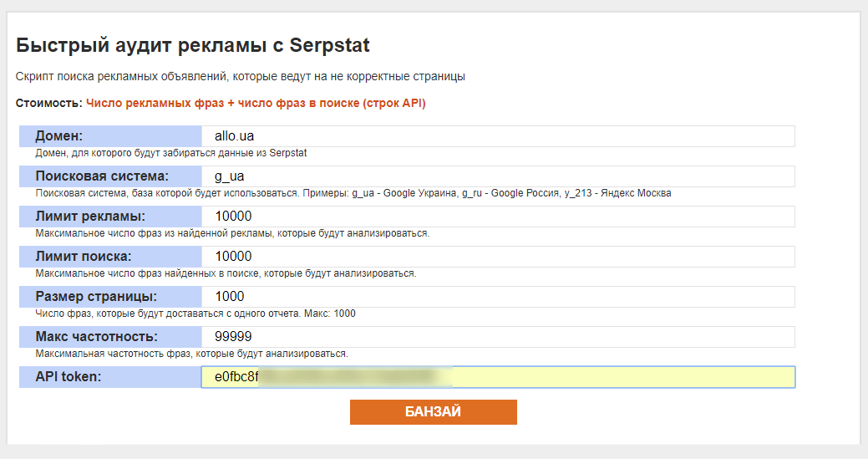The image size is (868, 459).
Task: Click the hint under the Домен field
Action: pos(171,153)
